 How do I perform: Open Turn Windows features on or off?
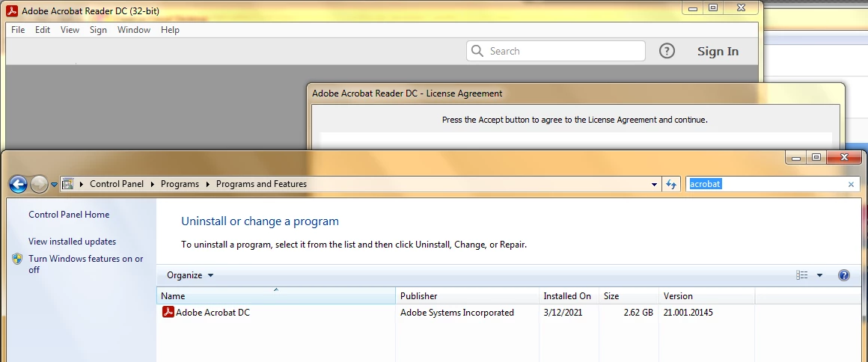86,264
